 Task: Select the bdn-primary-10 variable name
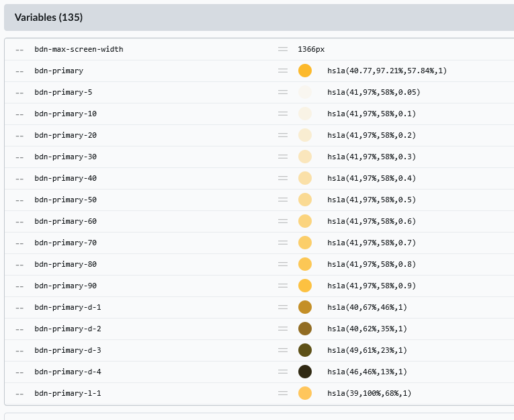(x=66, y=114)
